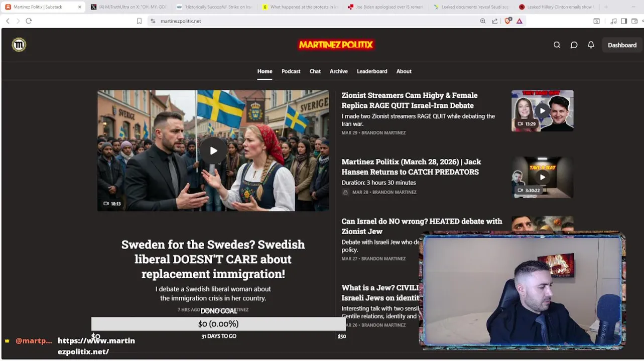This screenshot has width=644, height=361.
Task: Open the site search magnifier icon
Action: coord(557,45)
